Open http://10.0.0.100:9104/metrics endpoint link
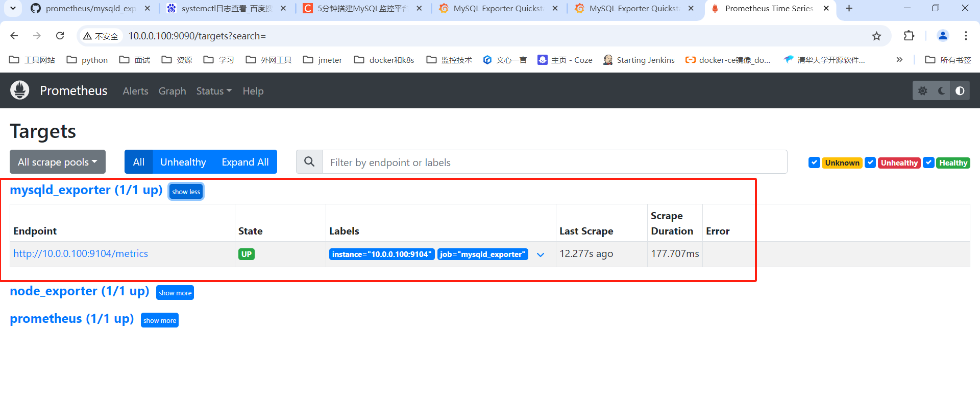980x398 pixels. [81, 253]
